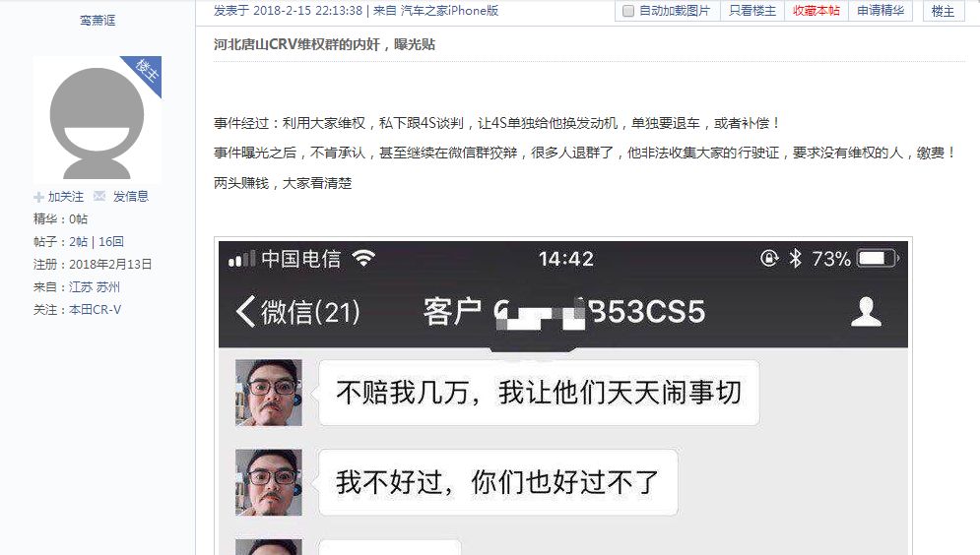
Task: Click the Bluetooth icon in status bar
Action: coord(795,258)
